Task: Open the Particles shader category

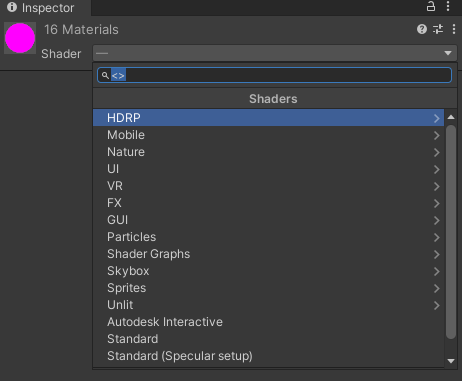Action: pos(268,237)
